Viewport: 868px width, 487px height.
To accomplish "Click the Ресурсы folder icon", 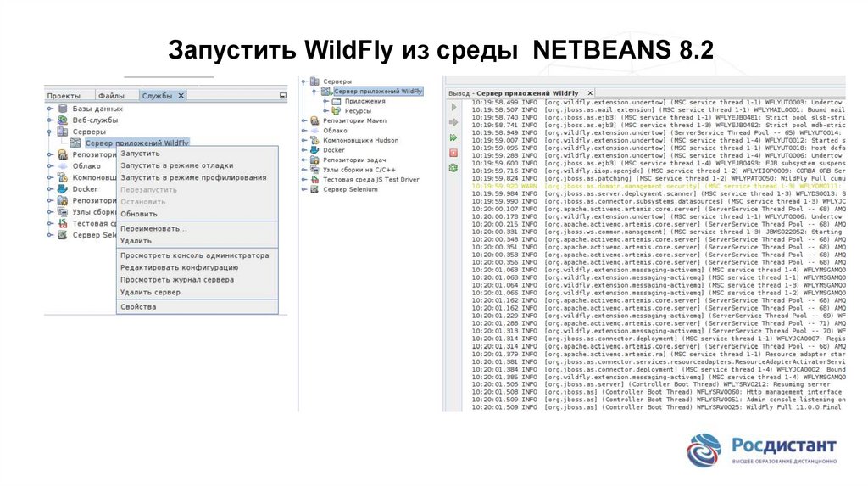I will tap(336, 111).
